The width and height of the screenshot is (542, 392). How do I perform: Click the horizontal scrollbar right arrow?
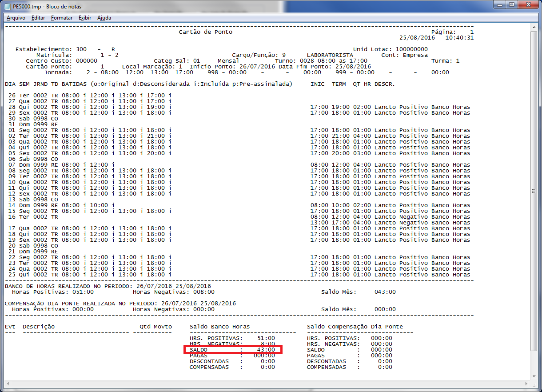pyautogui.click(x=527, y=384)
